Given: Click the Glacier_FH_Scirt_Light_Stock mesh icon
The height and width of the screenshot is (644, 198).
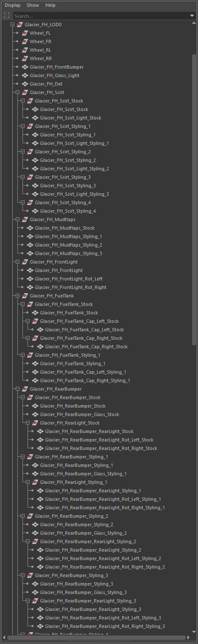Looking at the screenshot, I should 35,118.
